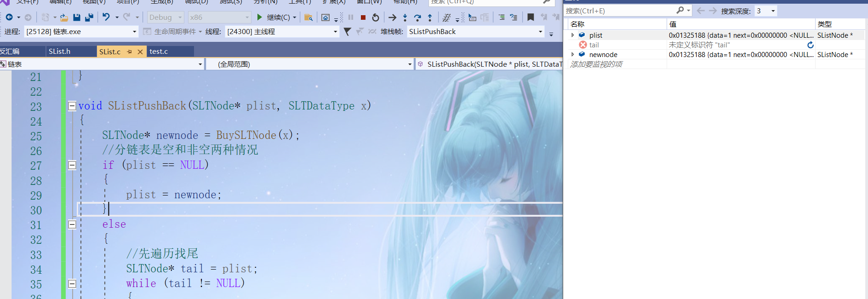Screen dimensions: 868x299
Task: Click the thread filter funnel icon
Action: pyautogui.click(x=348, y=31)
